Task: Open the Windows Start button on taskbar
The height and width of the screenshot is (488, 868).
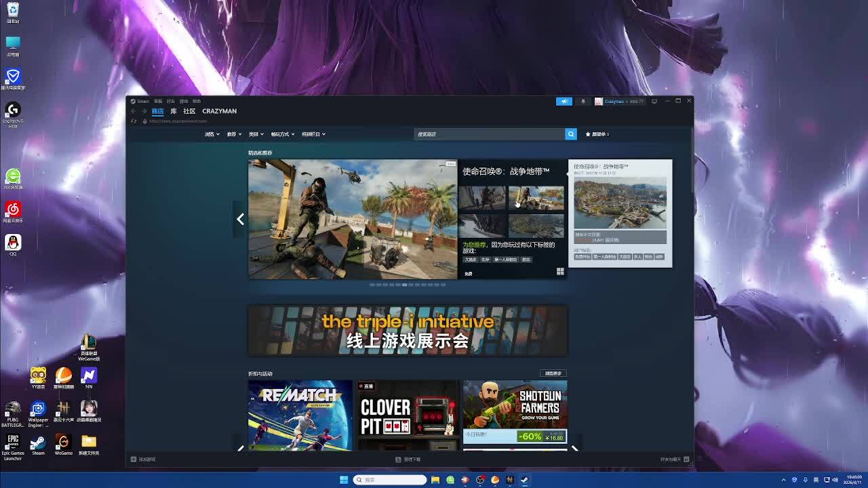Action: pyautogui.click(x=344, y=480)
